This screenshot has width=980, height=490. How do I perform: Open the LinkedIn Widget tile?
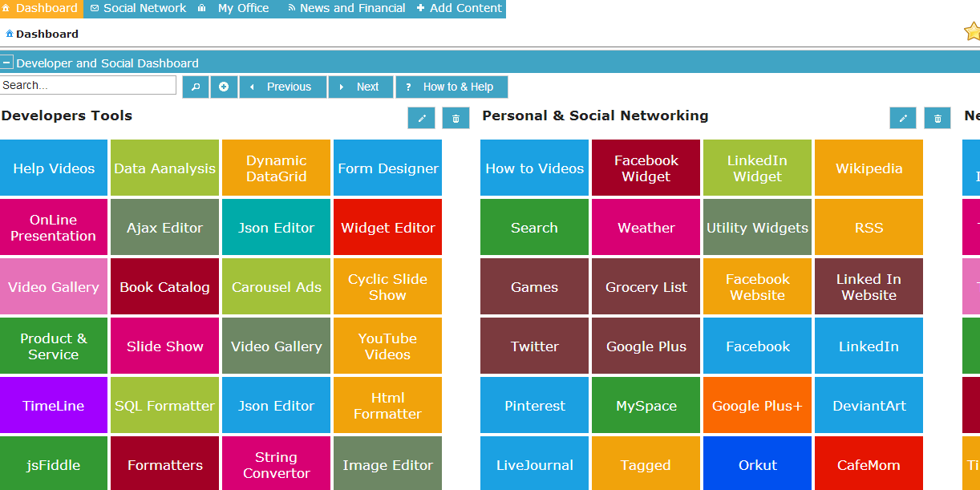click(757, 168)
